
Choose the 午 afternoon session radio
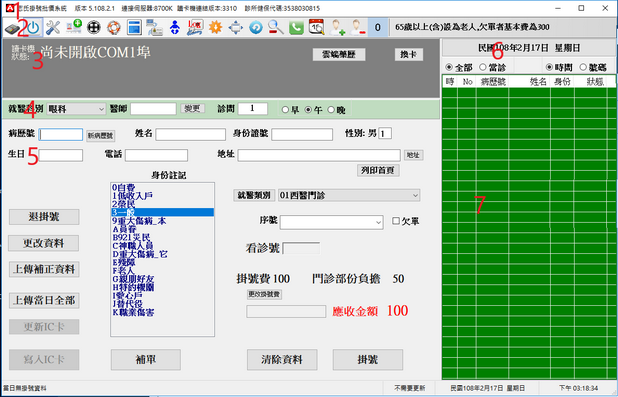click(x=308, y=110)
